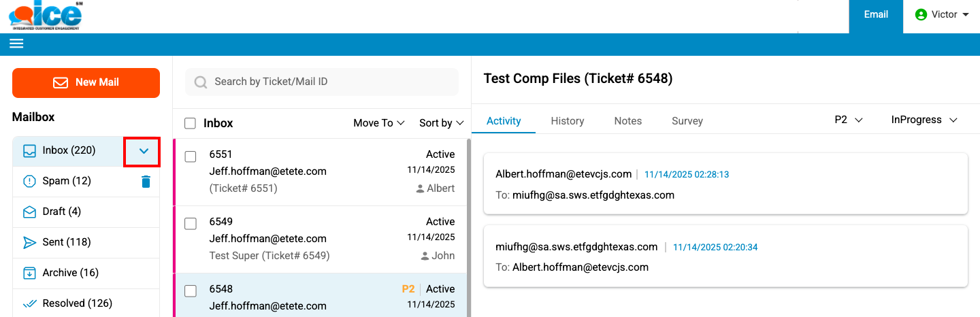Screen dimensions: 980x317
Task: Expand the Inbox chevron dropdown
Action: 143,151
